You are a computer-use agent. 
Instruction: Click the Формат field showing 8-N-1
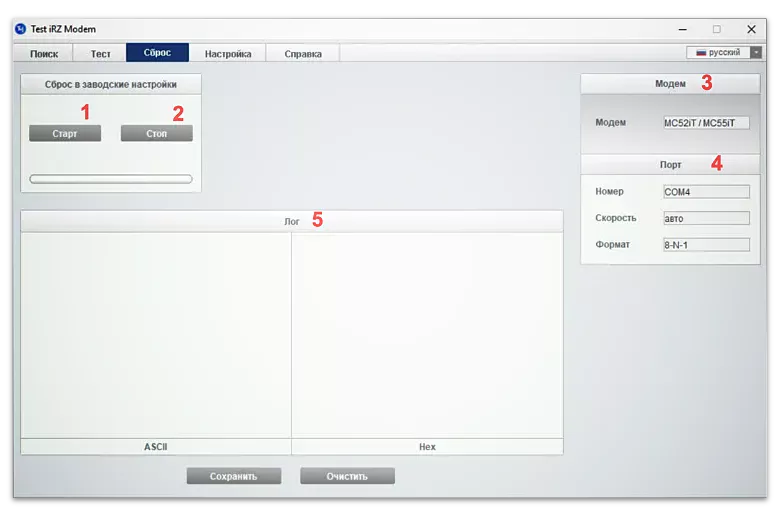pos(705,244)
